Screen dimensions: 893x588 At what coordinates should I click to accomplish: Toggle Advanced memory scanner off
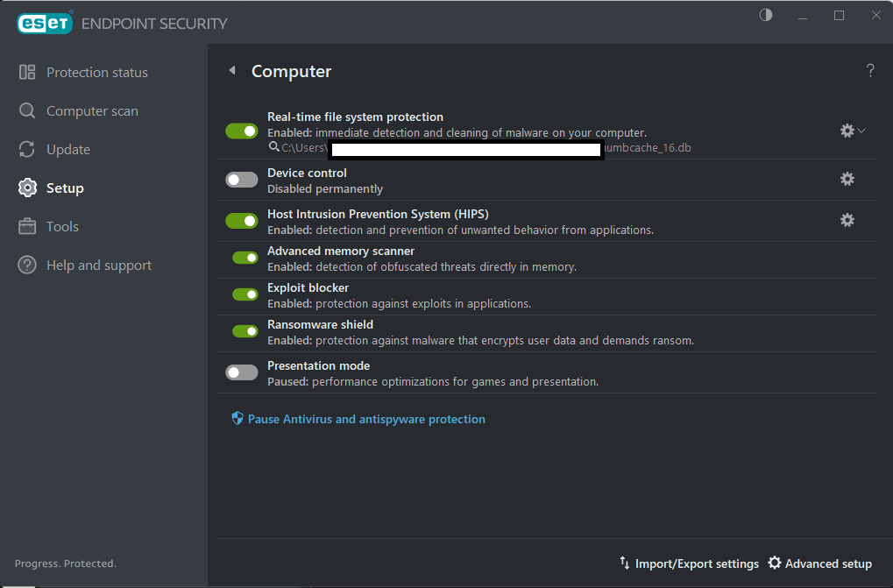tap(245, 258)
